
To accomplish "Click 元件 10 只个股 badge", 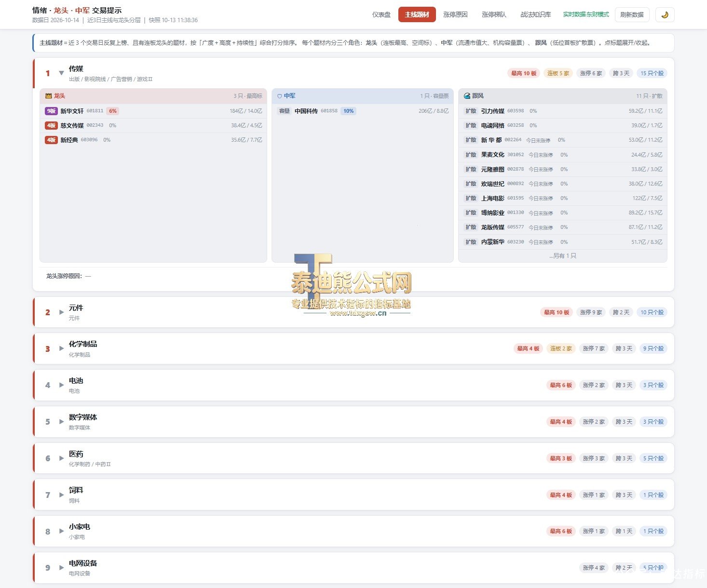I will pyautogui.click(x=652, y=312).
